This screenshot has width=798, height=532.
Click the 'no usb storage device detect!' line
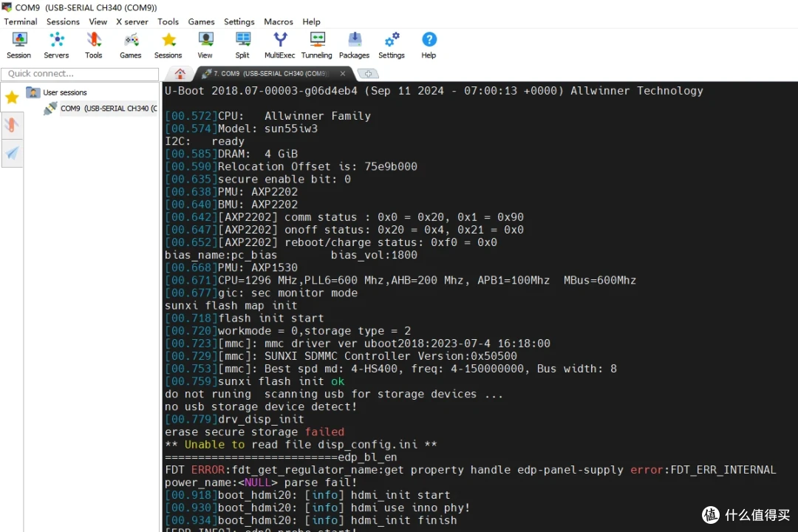[261, 407]
